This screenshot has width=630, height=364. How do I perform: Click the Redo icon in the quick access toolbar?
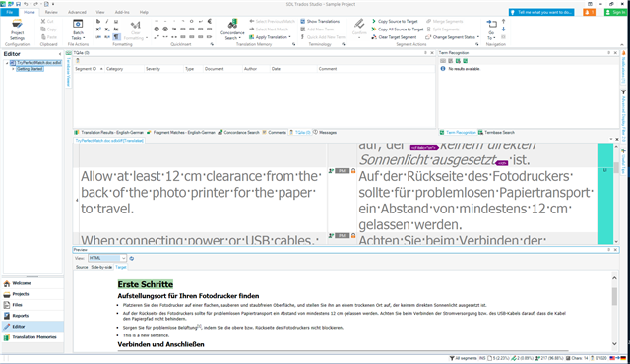click(36, 4)
